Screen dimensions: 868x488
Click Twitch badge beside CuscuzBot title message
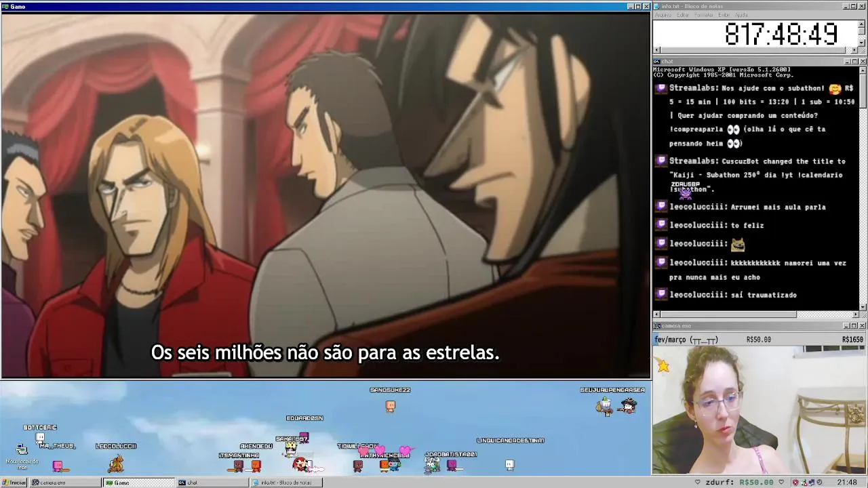click(x=661, y=161)
